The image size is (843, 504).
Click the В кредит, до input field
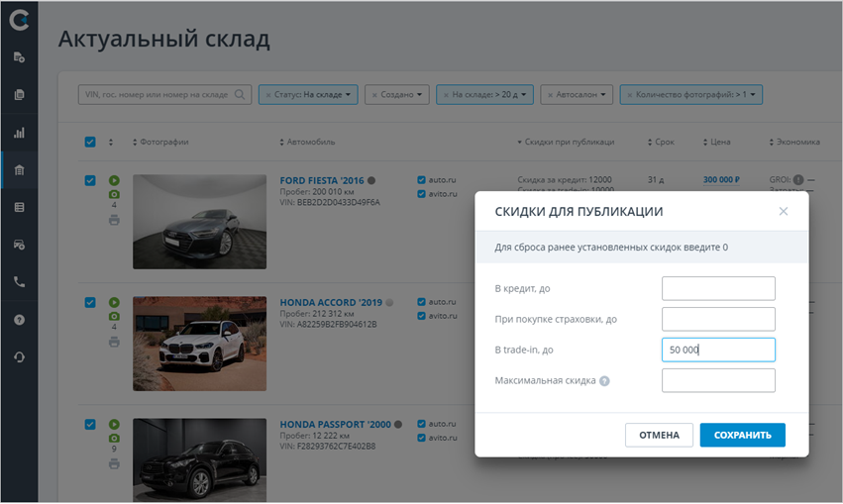pyautogui.click(x=718, y=288)
